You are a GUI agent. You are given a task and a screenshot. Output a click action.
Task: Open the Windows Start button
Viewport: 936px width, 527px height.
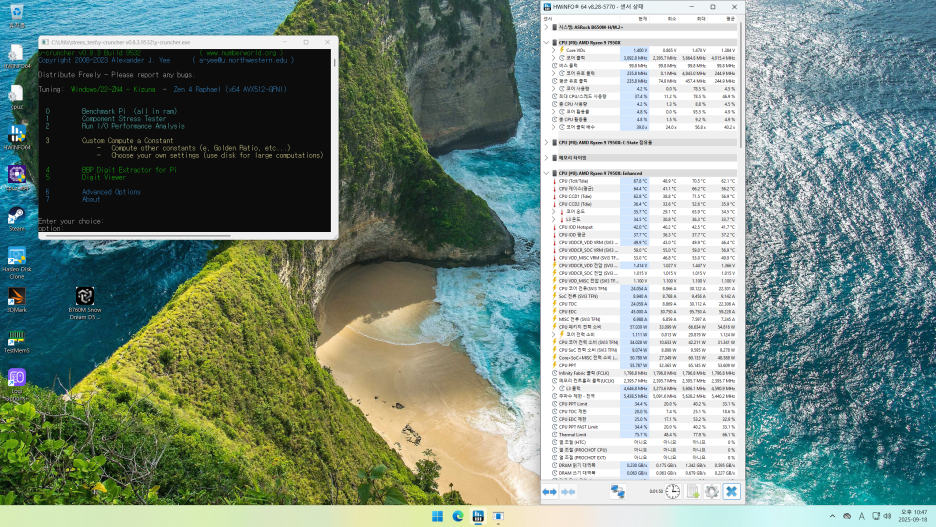tap(438, 516)
